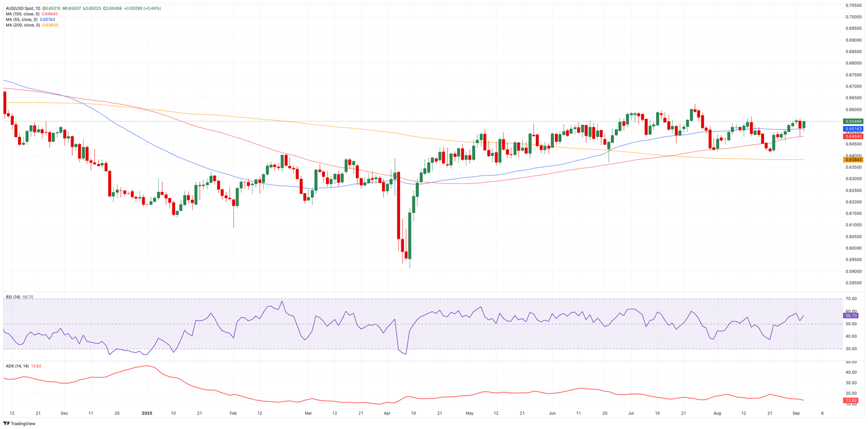This screenshot has width=868, height=429.
Task: Click the Dec label on the time axis
Action: coord(64,413)
